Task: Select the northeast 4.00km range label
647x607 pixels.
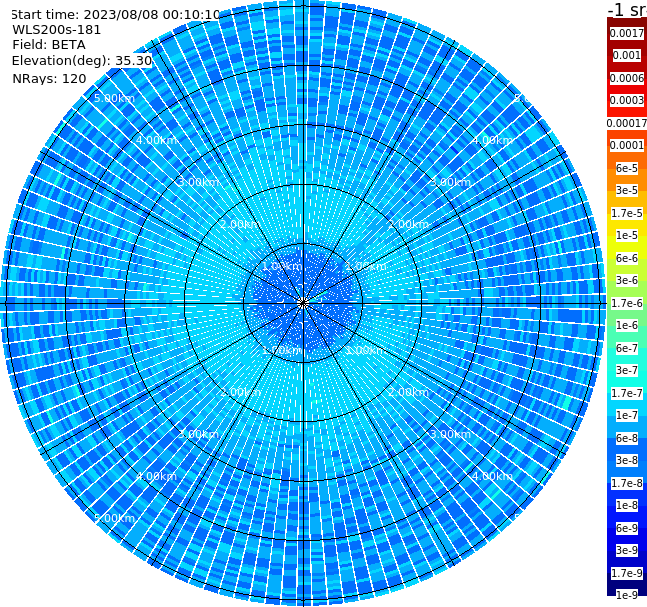Action: point(493,140)
